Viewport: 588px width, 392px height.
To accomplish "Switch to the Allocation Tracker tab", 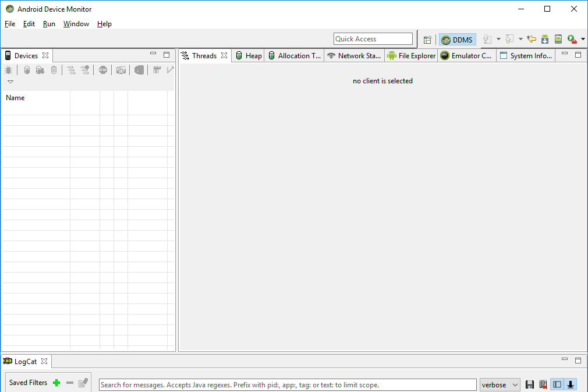I will 295,55.
